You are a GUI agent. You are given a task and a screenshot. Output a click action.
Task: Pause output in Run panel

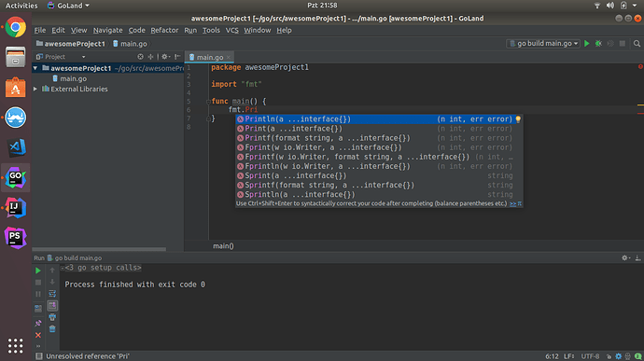(38, 294)
